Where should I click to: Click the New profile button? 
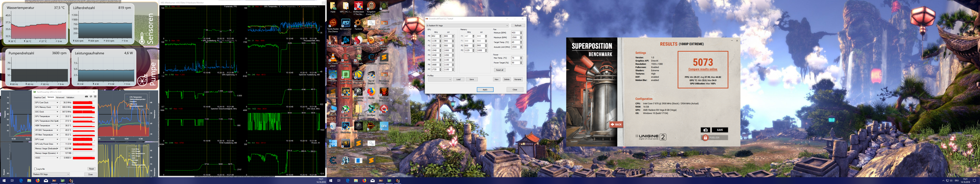496,80
